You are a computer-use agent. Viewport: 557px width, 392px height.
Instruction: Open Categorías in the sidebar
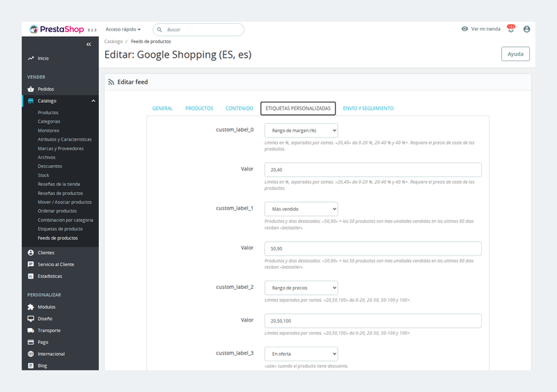point(49,122)
